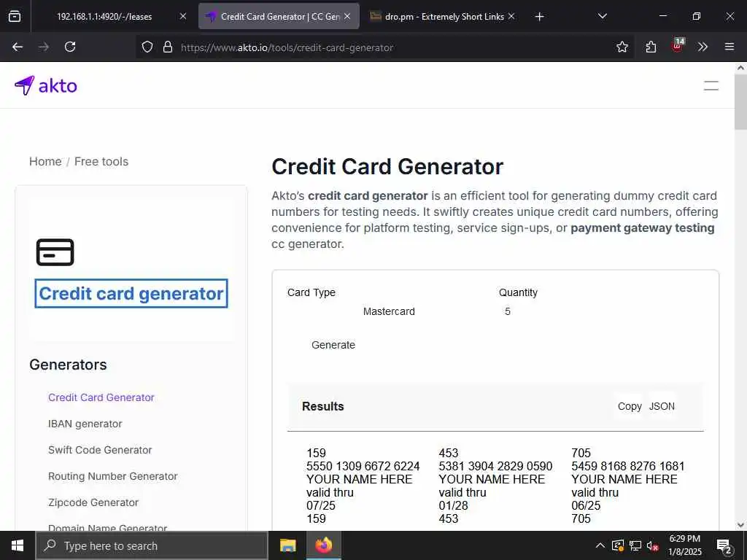Open Firefox View icon
The width and height of the screenshot is (747, 560).
coord(15,16)
